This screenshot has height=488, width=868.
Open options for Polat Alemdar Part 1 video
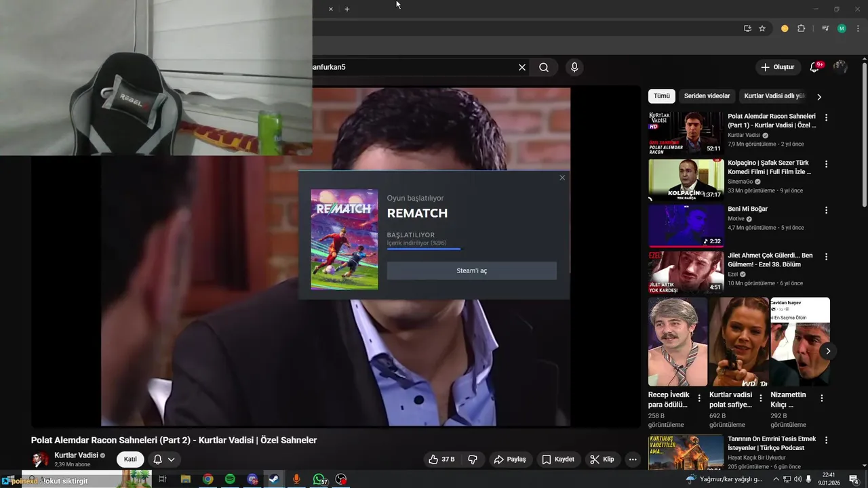coord(826,117)
